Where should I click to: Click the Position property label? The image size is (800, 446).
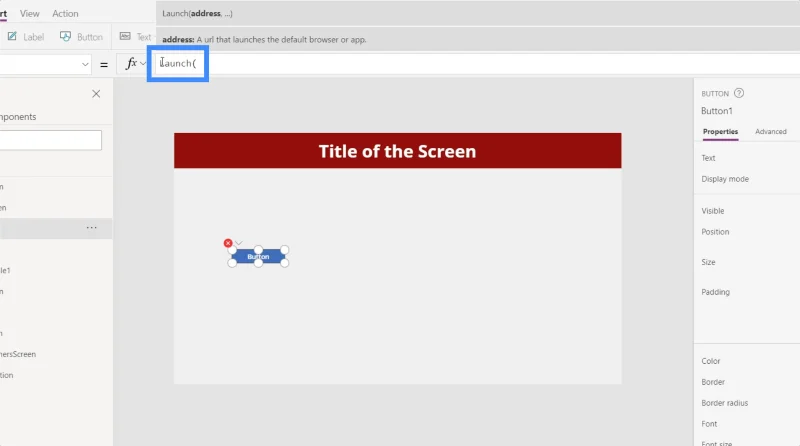715,232
